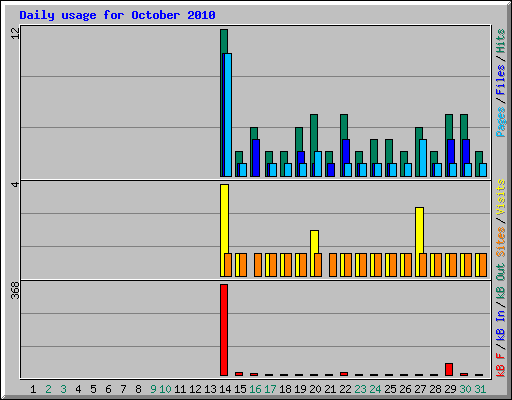Click the blue 'kB In' legend label
The height and width of the screenshot is (400, 512).
click(x=500, y=326)
